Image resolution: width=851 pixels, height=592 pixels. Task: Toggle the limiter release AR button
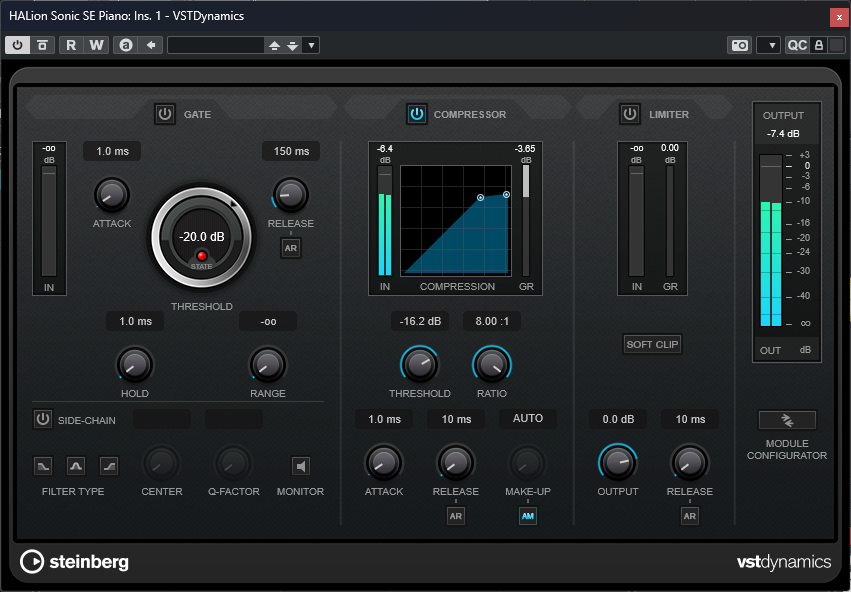point(690,516)
